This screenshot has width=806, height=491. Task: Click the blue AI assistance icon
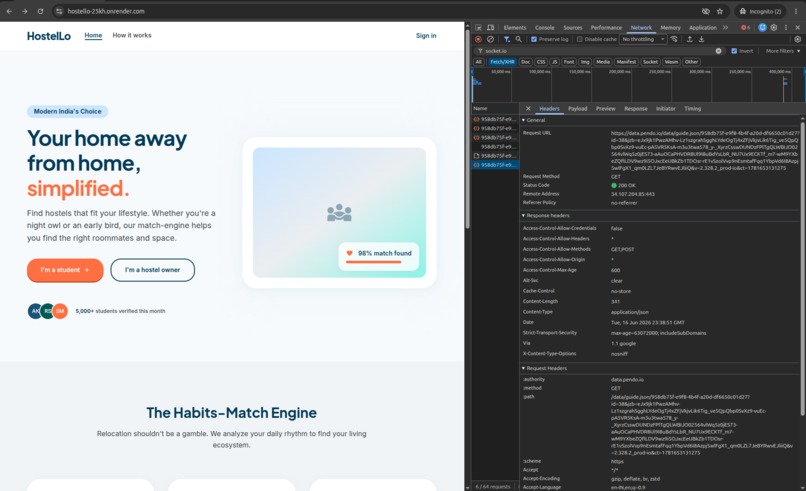coord(762,27)
